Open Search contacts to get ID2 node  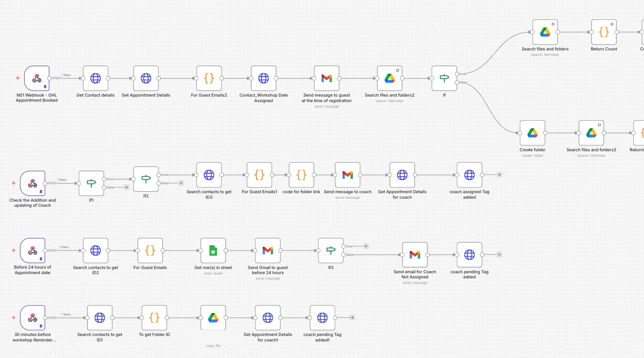pos(96,250)
